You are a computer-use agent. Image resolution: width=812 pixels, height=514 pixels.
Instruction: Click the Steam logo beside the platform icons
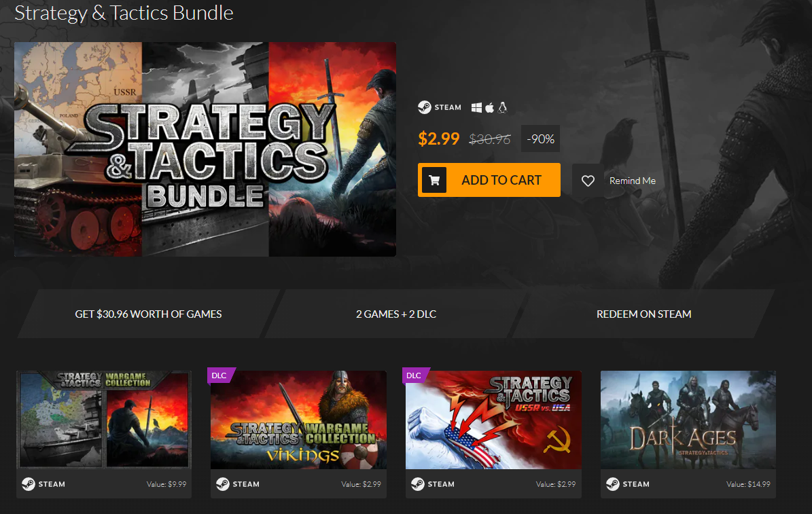pyautogui.click(x=425, y=107)
